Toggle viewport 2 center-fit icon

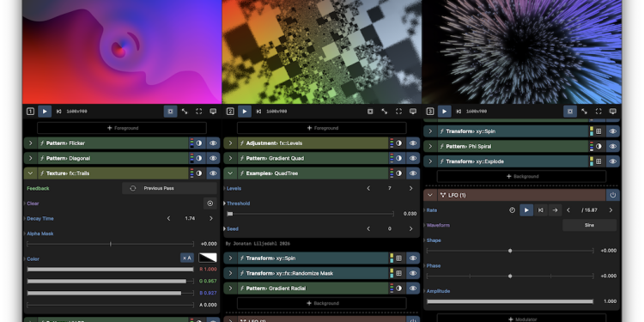click(x=370, y=112)
